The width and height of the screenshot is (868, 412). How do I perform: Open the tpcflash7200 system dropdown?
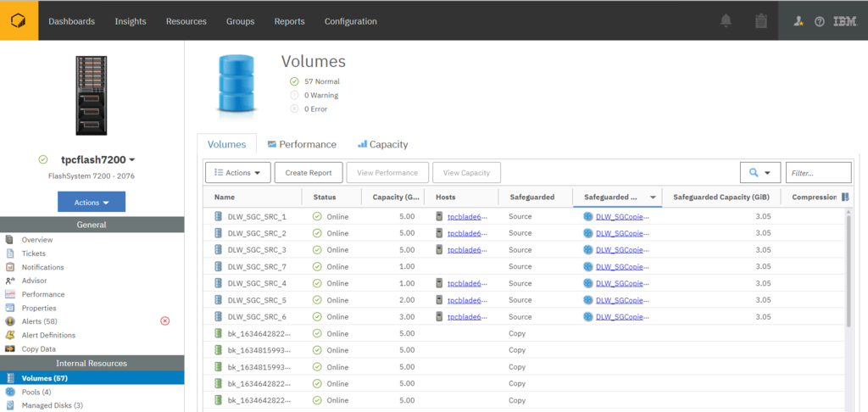[x=97, y=159]
